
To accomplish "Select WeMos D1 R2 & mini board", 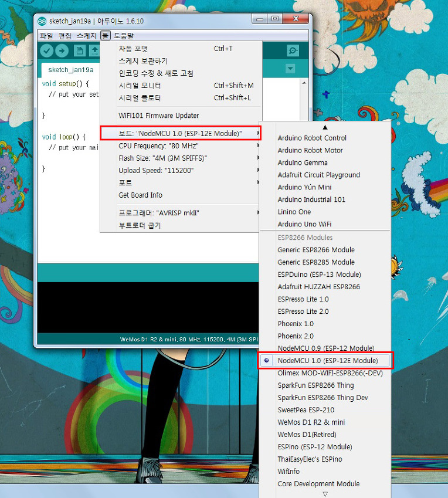I will pos(325,422).
